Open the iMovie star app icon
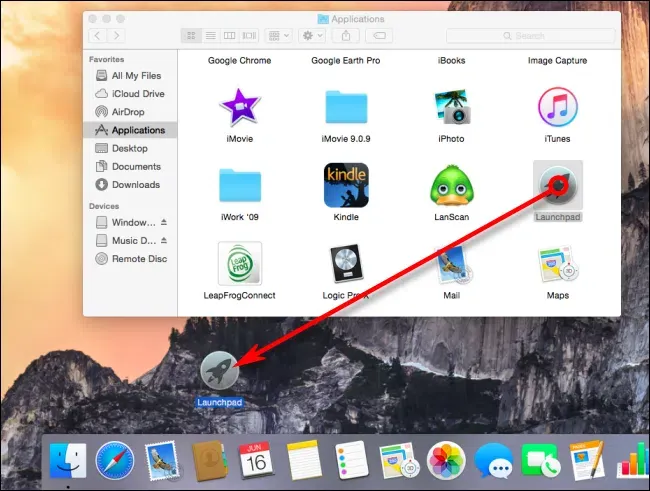Image resolution: width=650 pixels, height=491 pixels. tap(240, 107)
